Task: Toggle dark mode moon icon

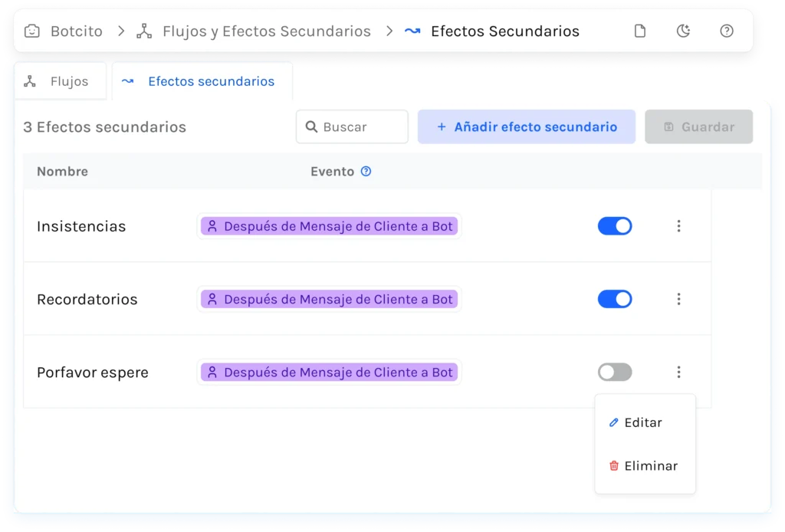Action: point(683,31)
